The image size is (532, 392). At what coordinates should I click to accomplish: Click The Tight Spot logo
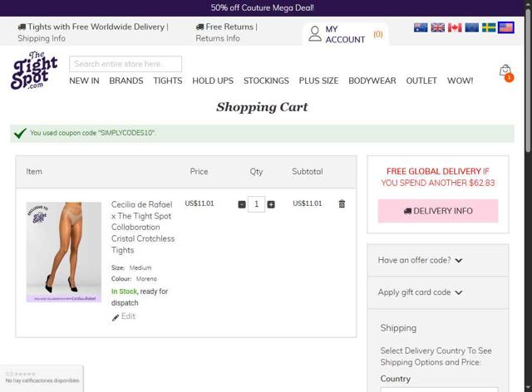(x=34, y=71)
